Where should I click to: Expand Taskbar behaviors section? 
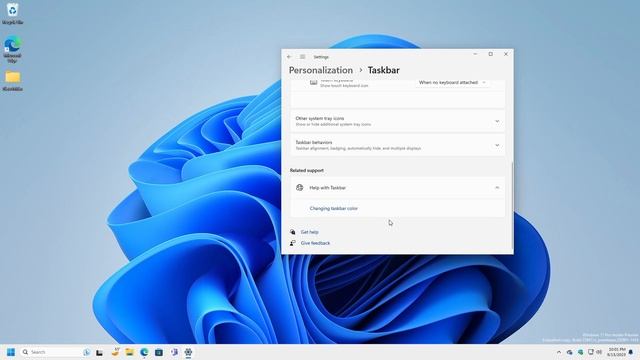pos(398,145)
